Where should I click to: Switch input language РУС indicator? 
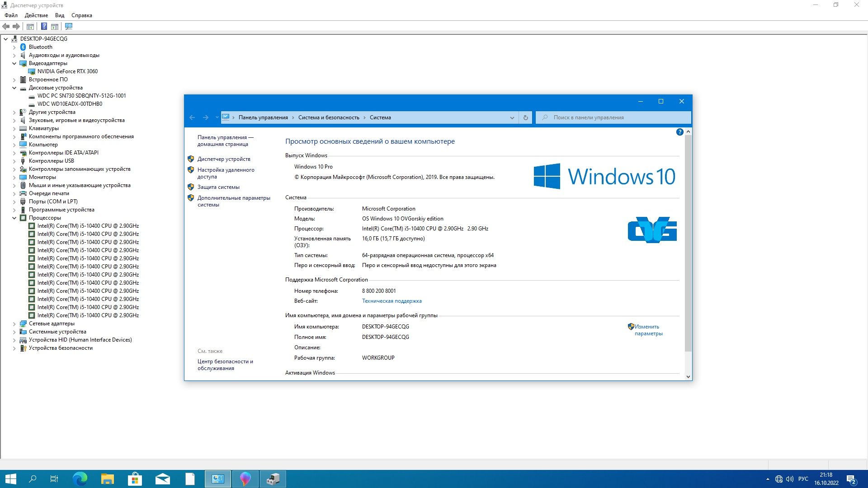coord(803,479)
